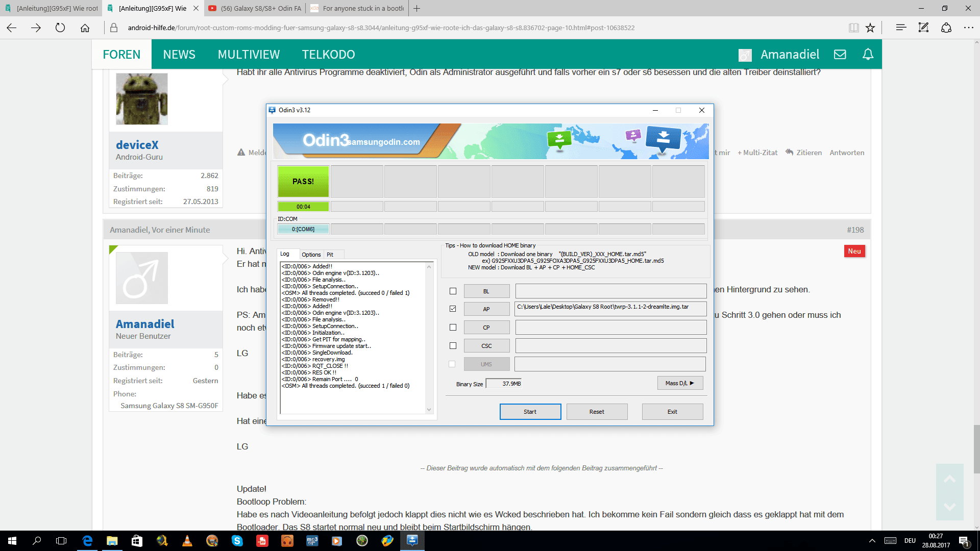Viewport: 980px width, 551px height.
Task: Launch VLC media player from the taskbar
Action: [187, 541]
